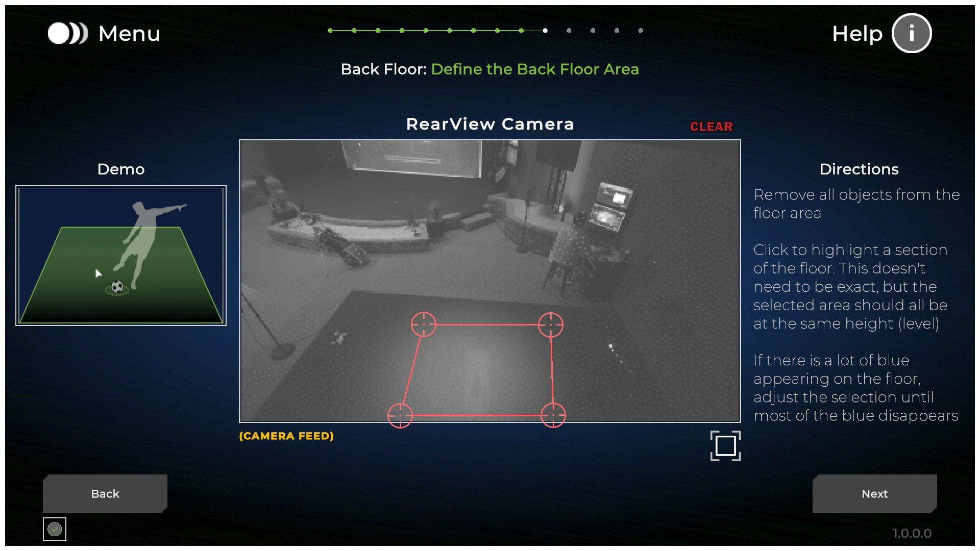Select the bottom-left crosshair marker

pos(400,415)
